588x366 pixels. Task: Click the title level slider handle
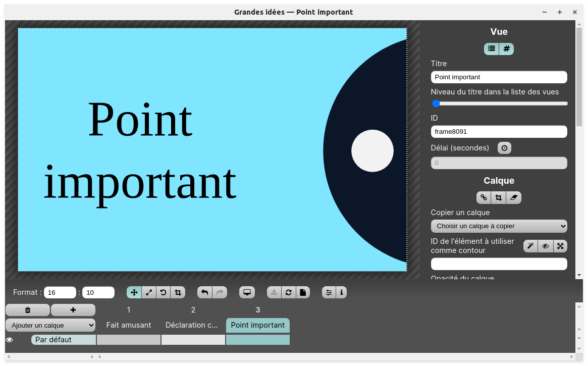tap(436, 103)
